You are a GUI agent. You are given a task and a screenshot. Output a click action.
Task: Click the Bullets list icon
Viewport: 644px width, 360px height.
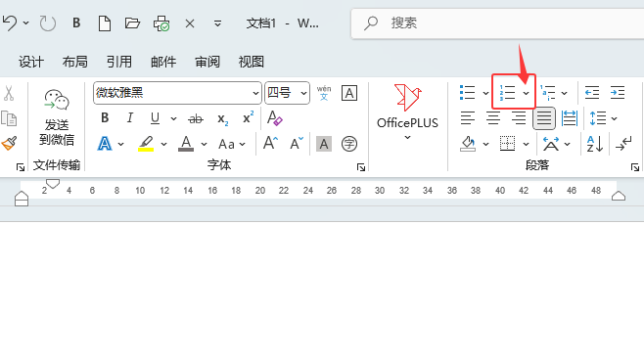coord(467,93)
